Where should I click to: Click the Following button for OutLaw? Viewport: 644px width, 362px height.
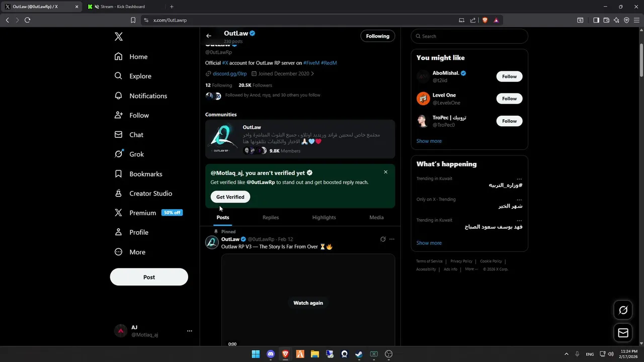378,36
